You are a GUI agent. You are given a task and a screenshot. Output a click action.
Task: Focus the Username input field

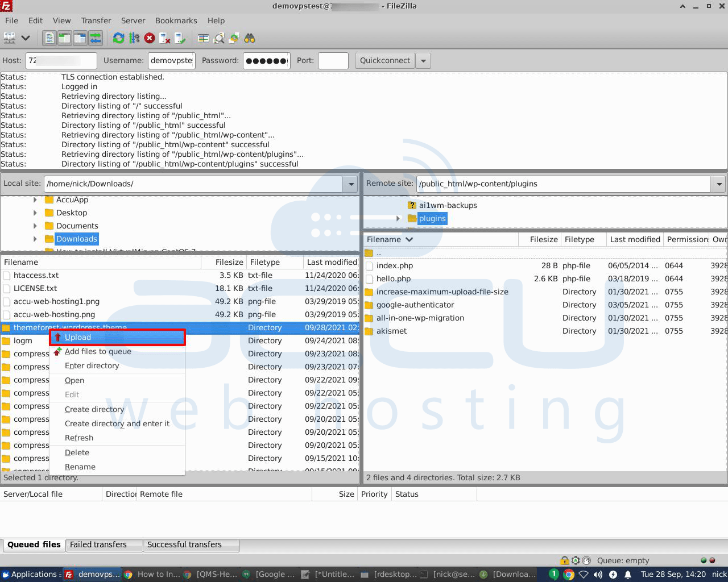pyautogui.click(x=172, y=60)
